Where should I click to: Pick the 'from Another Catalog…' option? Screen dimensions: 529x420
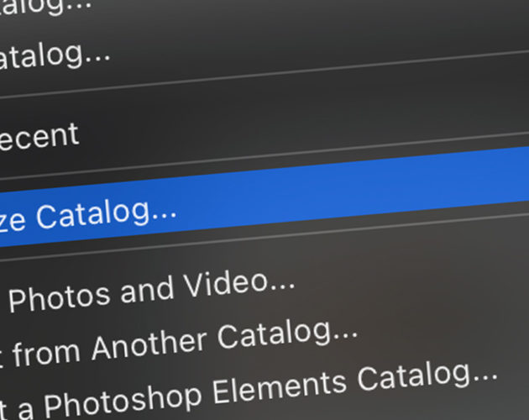185,344
